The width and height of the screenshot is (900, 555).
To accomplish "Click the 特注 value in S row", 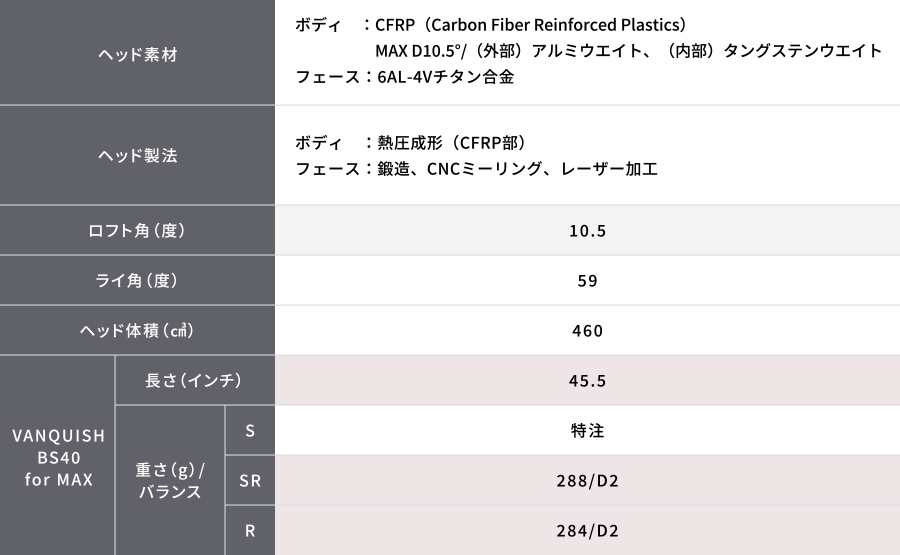I will point(587,431).
